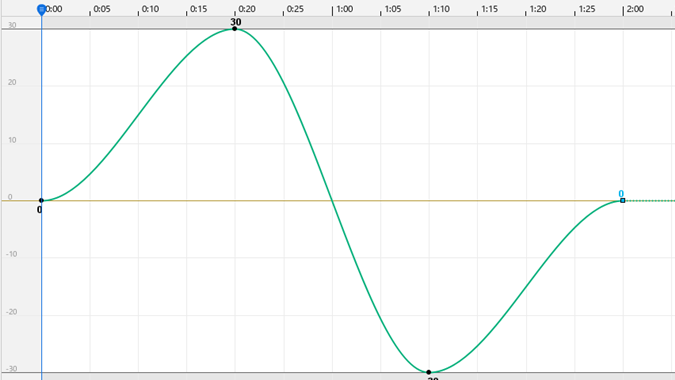Select the first keyframe labeled 0 at start

[x=41, y=201]
